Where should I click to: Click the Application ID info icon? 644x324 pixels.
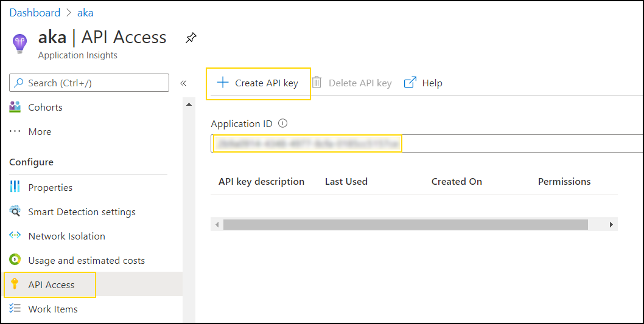[x=282, y=123]
